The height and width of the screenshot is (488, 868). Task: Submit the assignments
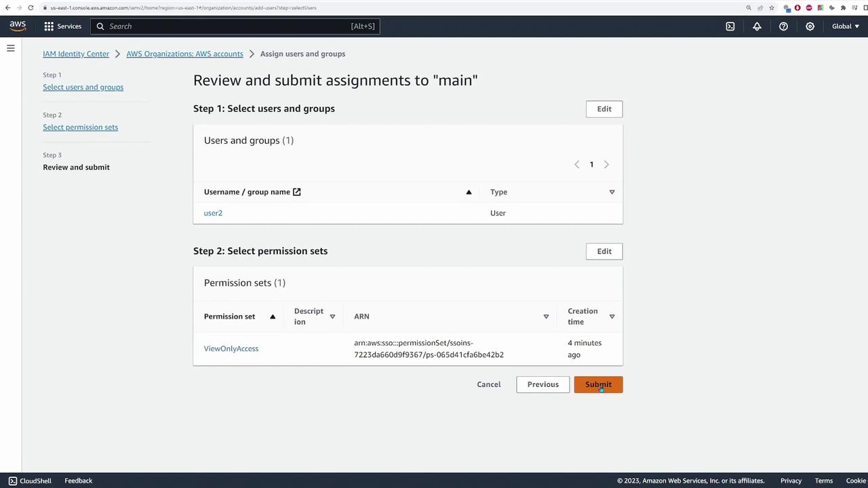click(597, 384)
